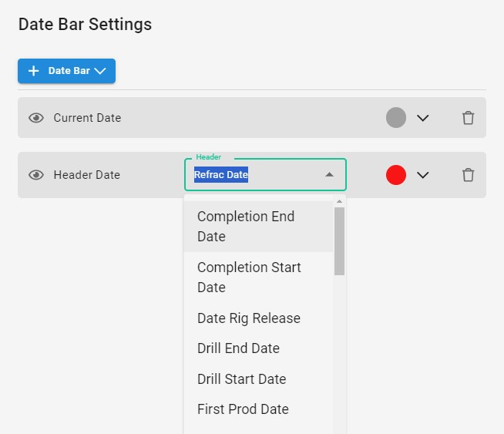This screenshot has height=434, width=504.
Task: Expand the Current Date color options chevron
Action: (x=422, y=118)
